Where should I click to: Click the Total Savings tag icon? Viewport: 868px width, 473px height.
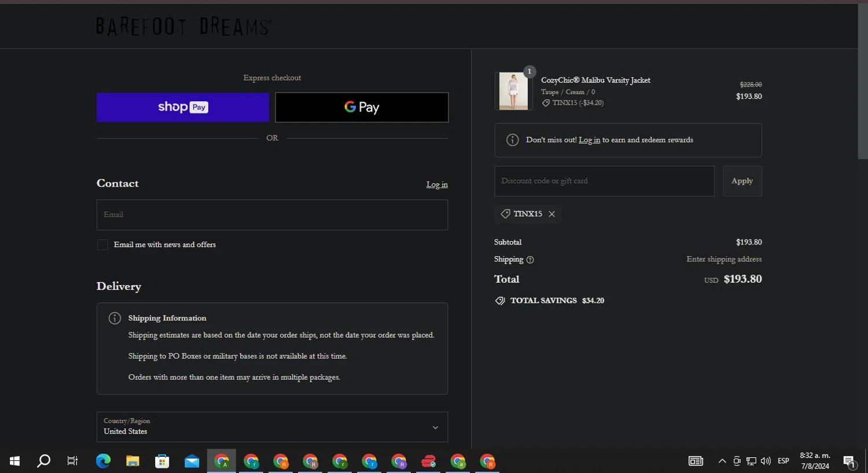tap(500, 301)
